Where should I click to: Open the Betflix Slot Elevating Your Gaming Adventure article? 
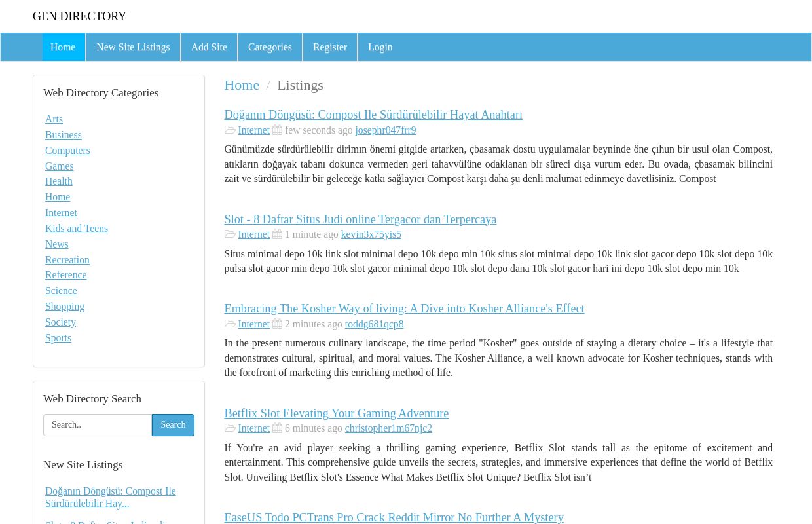click(336, 413)
